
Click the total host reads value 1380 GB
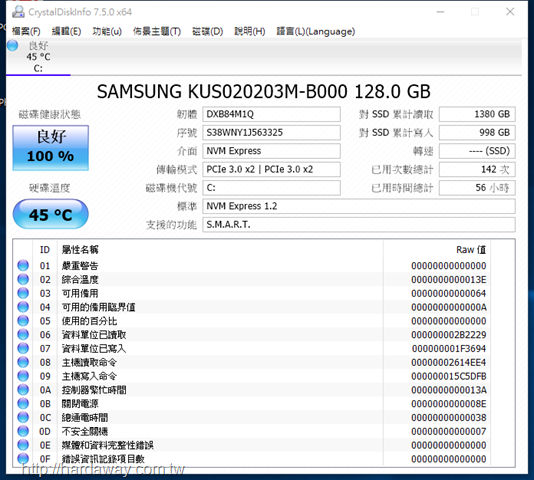point(477,114)
